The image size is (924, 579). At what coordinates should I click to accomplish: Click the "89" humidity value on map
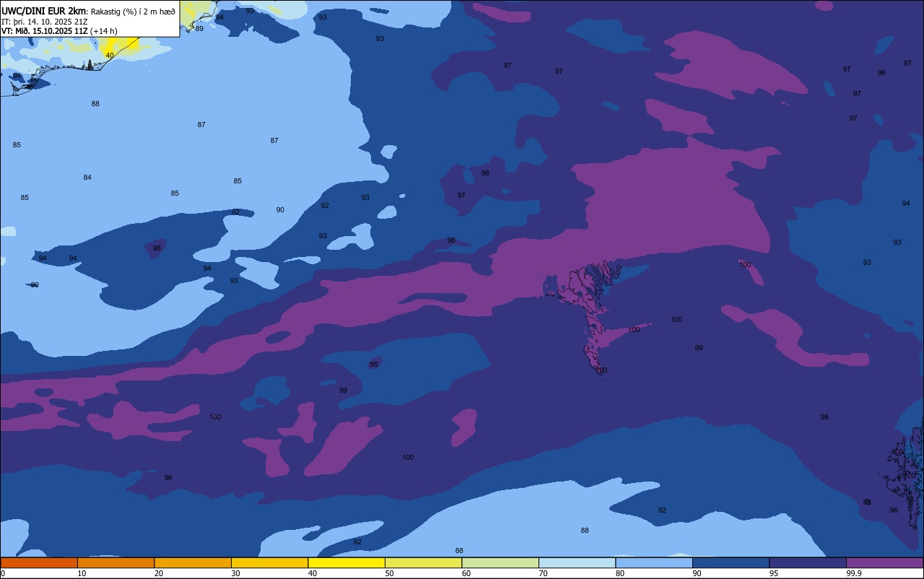pos(199,29)
